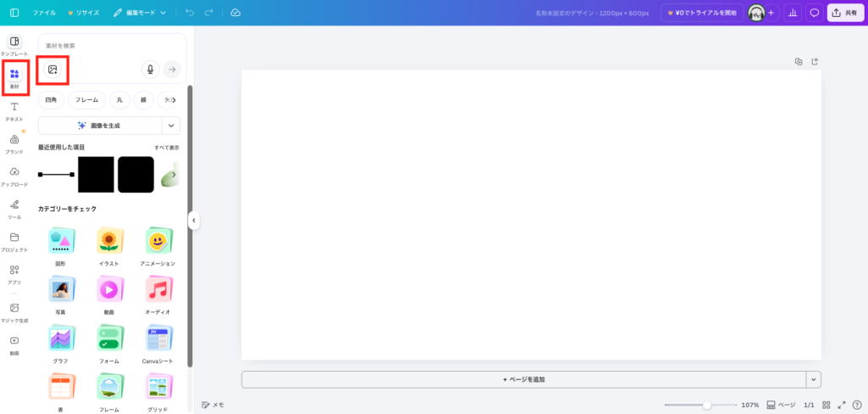This screenshot has width=868, height=414.
Task: Open the プロジェクト tab
Action: pyautogui.click(x=14, y=242)
